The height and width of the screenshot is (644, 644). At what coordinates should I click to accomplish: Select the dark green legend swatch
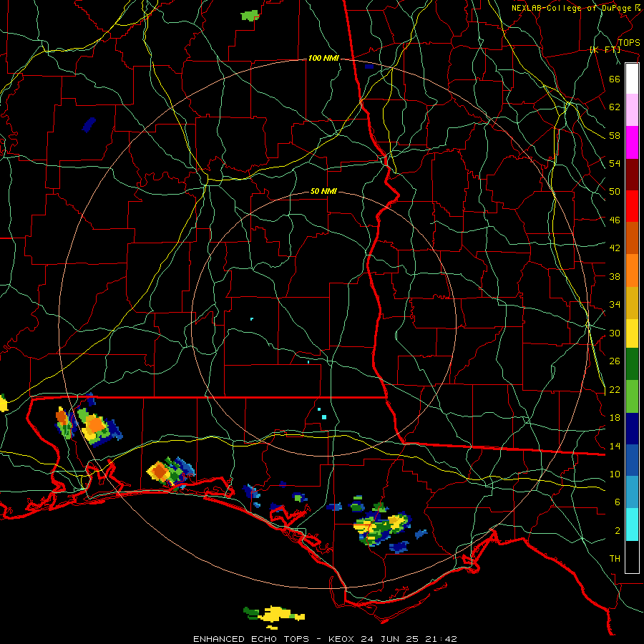632,364
